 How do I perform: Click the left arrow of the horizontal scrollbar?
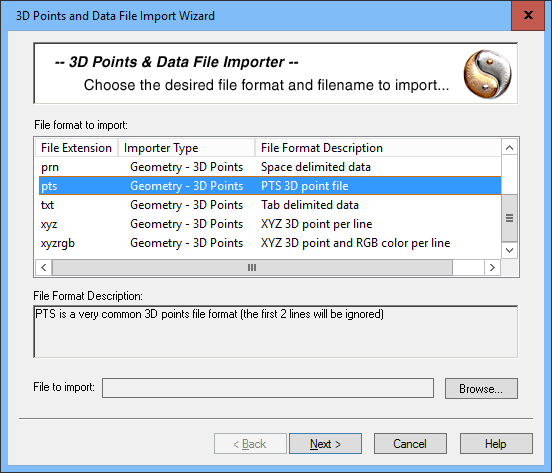[x=44, y=267]
